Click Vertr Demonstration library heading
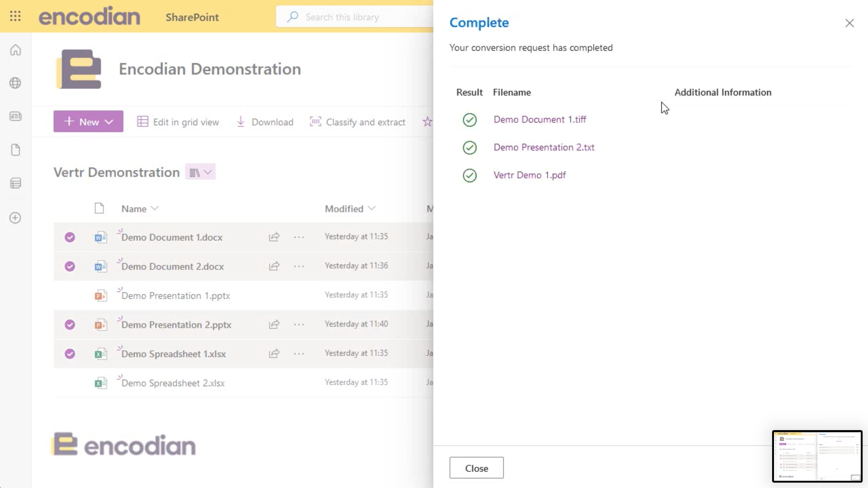 [x=117, y=172]
